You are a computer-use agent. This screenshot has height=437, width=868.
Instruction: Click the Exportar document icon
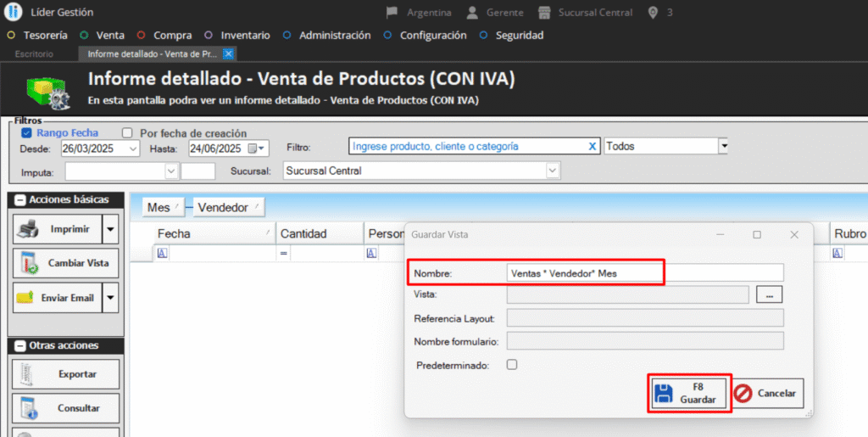coord(28,373)
